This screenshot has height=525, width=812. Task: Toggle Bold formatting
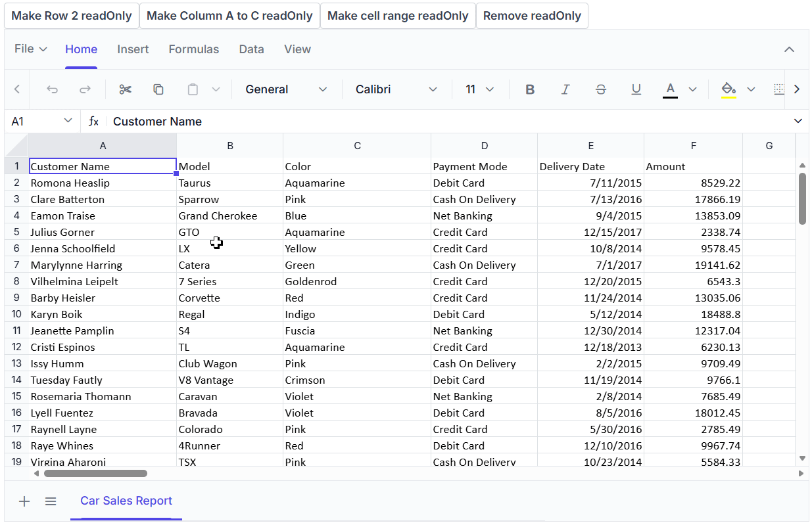coord(530,89)
